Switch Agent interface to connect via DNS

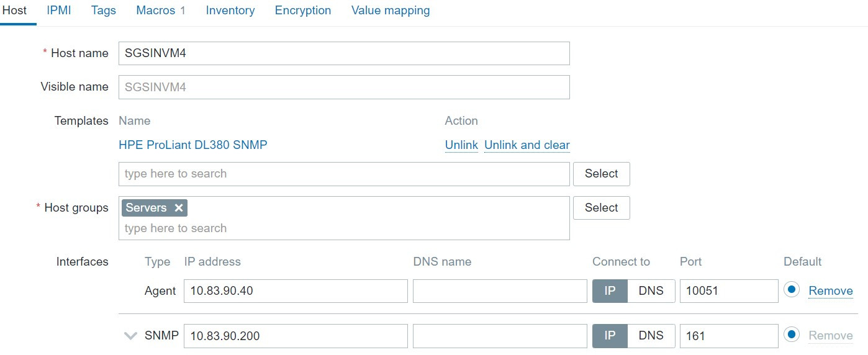coord(651,290)
